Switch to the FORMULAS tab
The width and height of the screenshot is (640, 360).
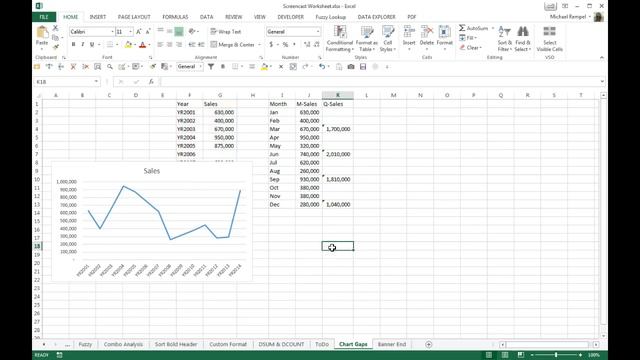pyautogui.click(x=175, y=17)
